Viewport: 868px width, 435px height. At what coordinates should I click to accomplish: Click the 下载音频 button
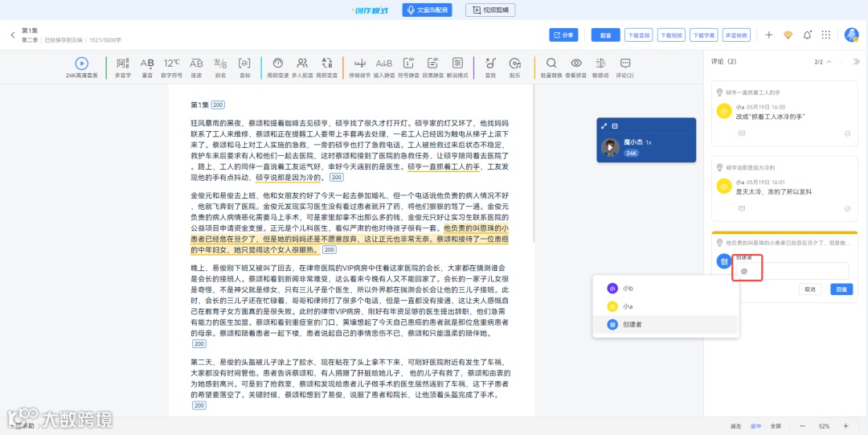tap(638, 35)
